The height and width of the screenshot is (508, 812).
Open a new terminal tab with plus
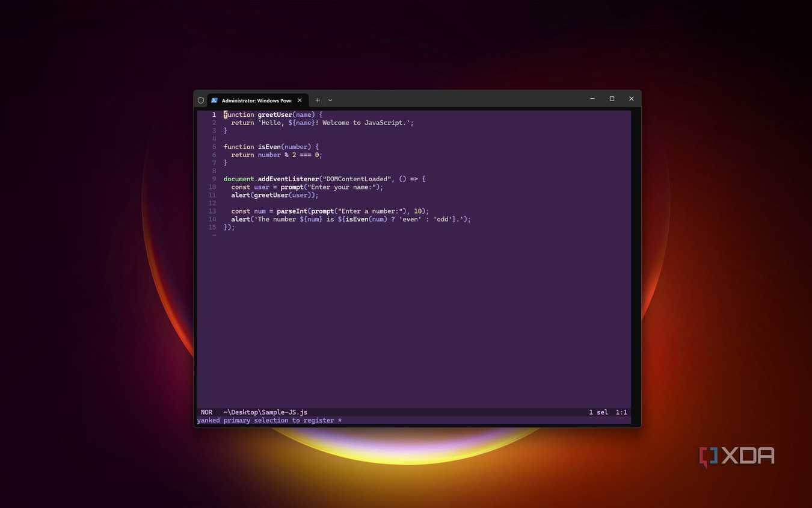318,101
